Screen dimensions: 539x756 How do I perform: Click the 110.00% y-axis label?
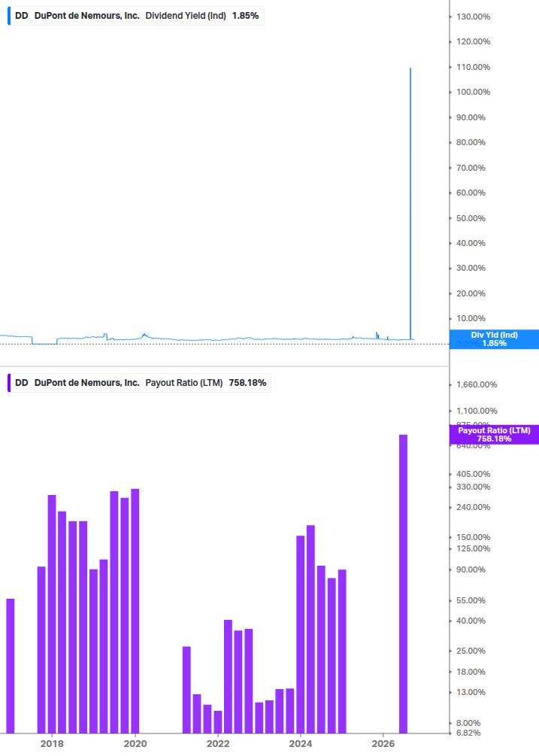473,67
